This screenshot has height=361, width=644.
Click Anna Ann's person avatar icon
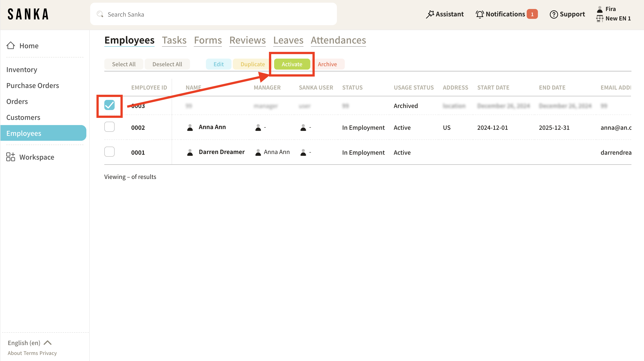pos(190,128)
